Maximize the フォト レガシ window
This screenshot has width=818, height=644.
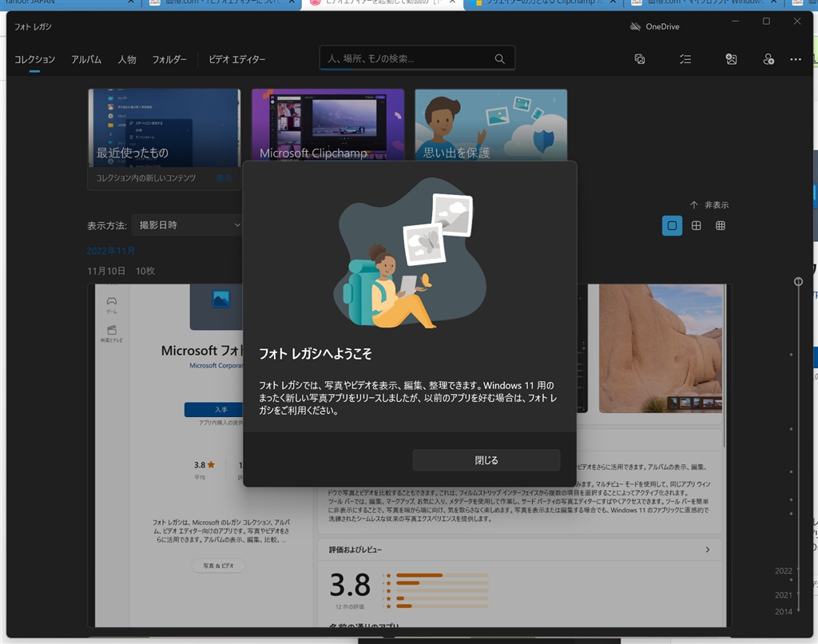(766, 22)
